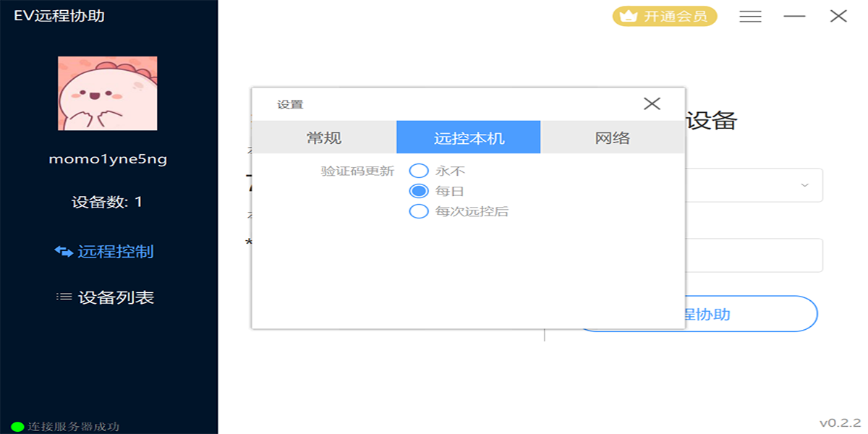Open the hamburger menu icon at top right

(x=750, y=16)
